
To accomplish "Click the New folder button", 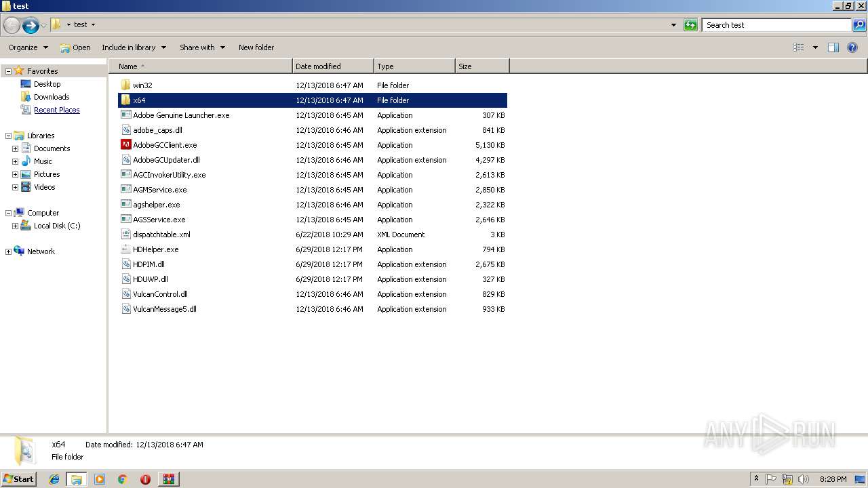I will click(256, 47).
